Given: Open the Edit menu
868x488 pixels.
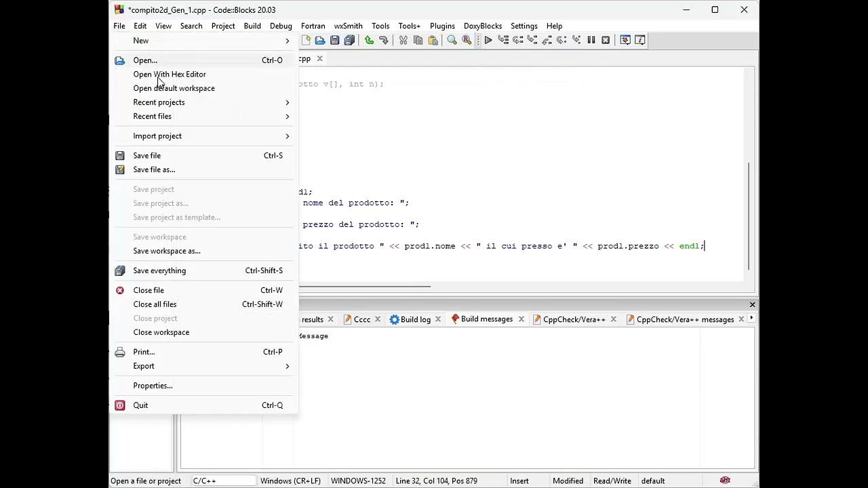Looking at the screenshot, I should (x=140, y=26).
